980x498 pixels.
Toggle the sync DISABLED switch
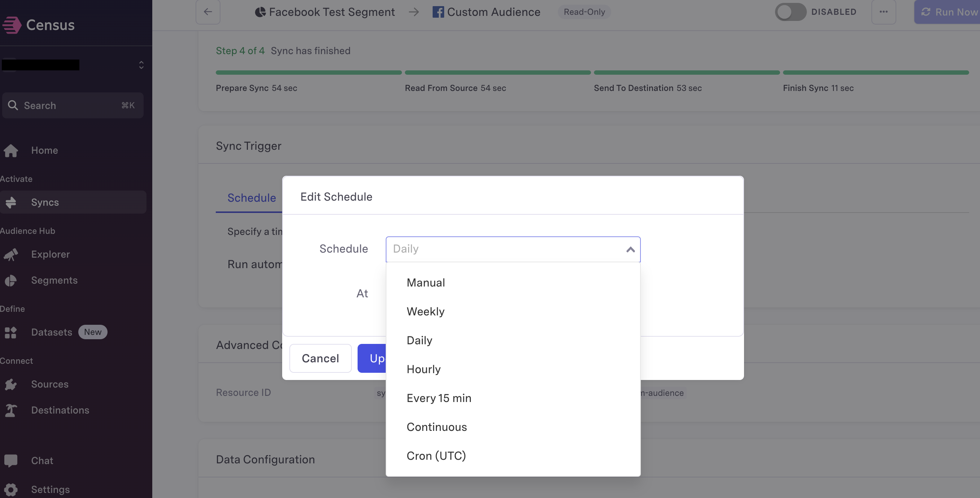(790, 12)
